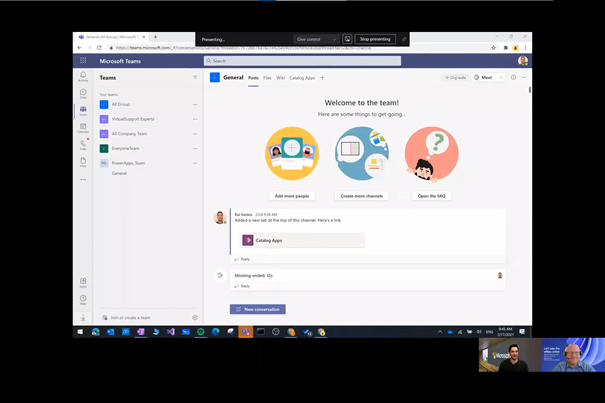
Task: Open the channel info icon beside Meet
Action: (x=513, y=77)
